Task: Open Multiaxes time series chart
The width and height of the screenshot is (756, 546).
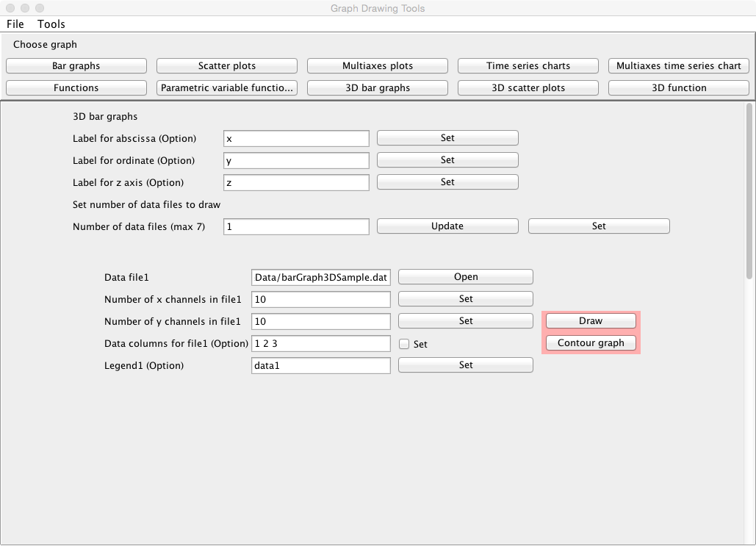Action: [679, 65]
